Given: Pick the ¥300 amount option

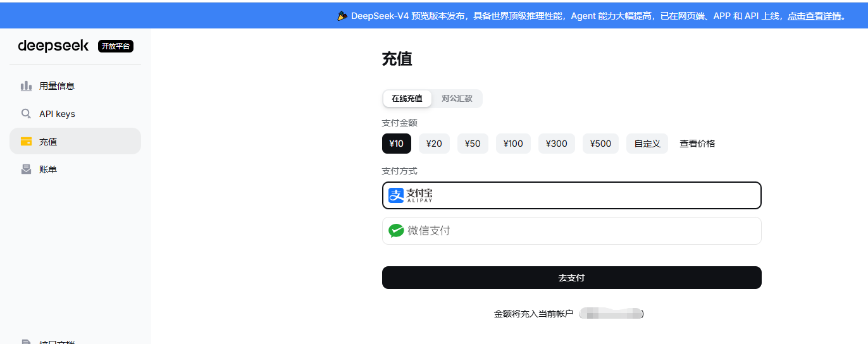Looking at the screenshot, I should [557, 144].
